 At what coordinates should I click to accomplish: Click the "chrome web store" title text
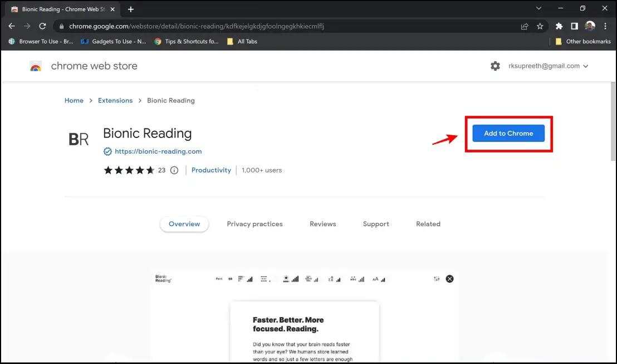click(x=94, y=66)
